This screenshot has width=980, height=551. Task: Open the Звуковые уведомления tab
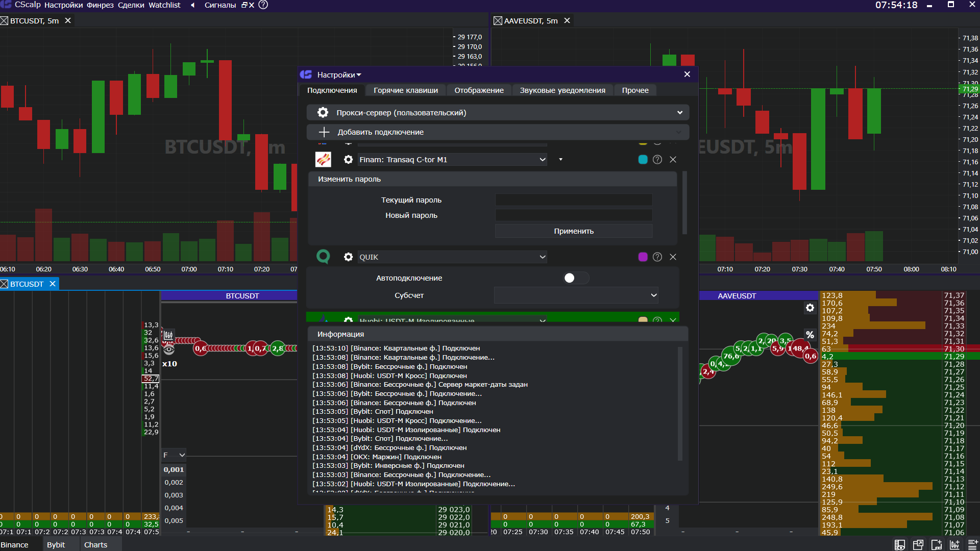pyautogui.click(x=562, y=90)
